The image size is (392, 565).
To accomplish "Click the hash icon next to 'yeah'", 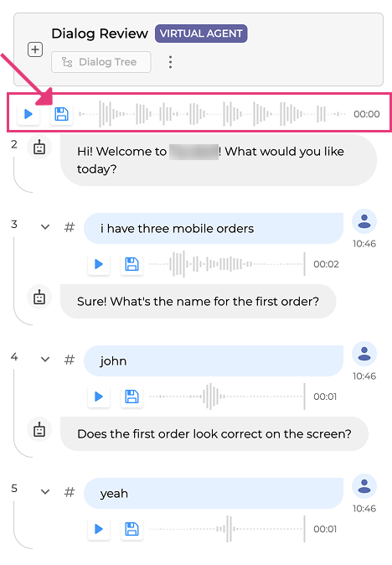I will 70,491.
